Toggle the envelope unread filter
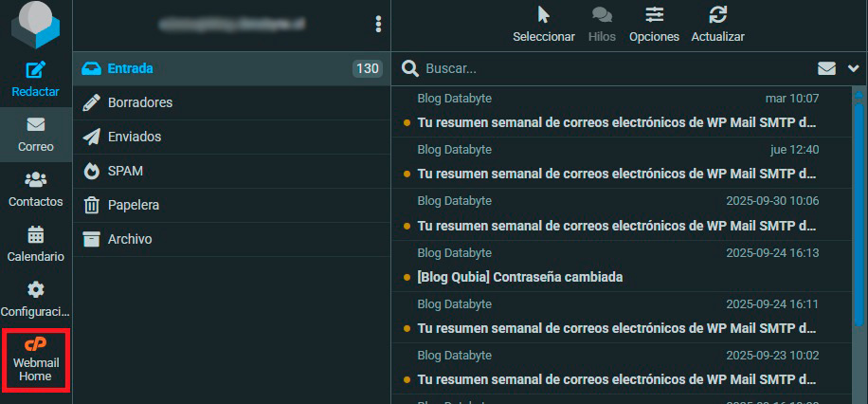Image resolution: width=868 pixels, height=404 pixels. (x=826, y=68)
